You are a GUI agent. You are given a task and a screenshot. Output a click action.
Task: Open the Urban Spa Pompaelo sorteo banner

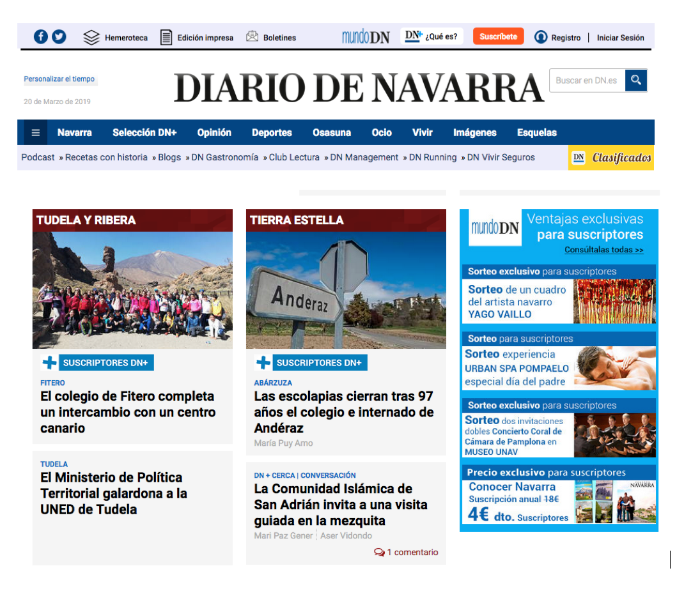point(559,362)
